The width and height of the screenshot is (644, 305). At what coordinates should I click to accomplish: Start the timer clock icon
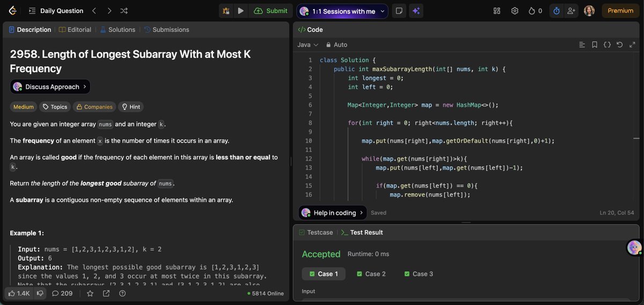click(557, 11)
